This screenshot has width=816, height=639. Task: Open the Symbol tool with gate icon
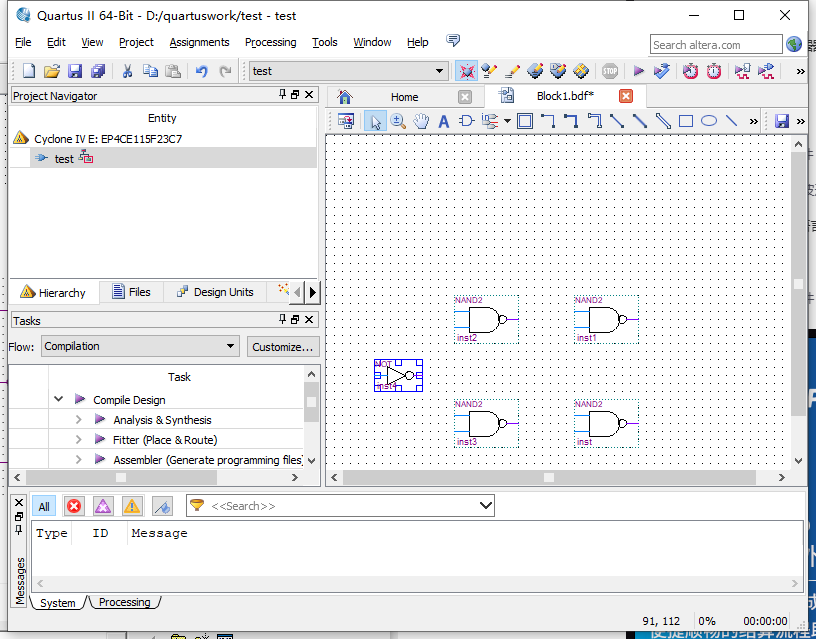[466, 121]
